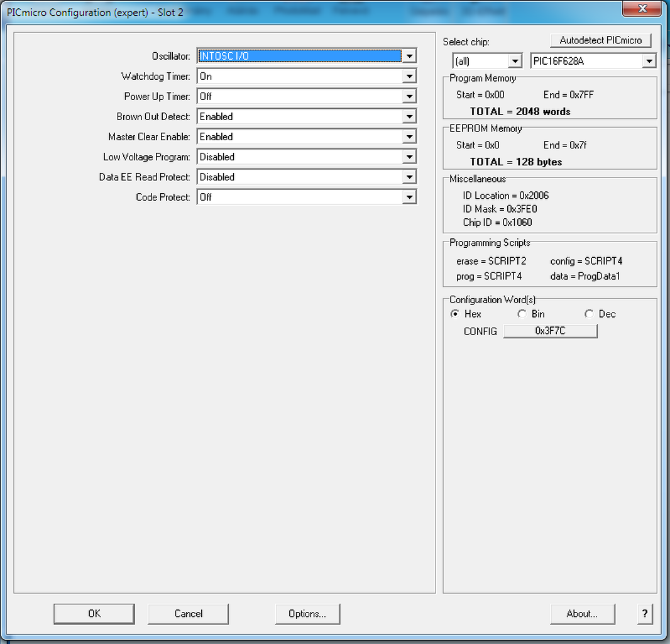
Task: Click the 'data = ProgData1' text
Action: (x=585, y=276)
